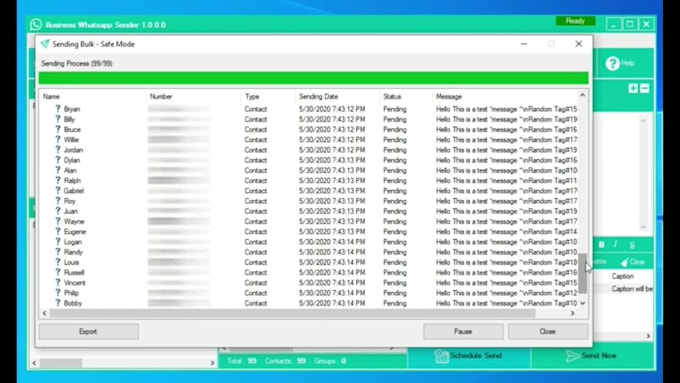Click the Ready status indicator

(575, 21)
